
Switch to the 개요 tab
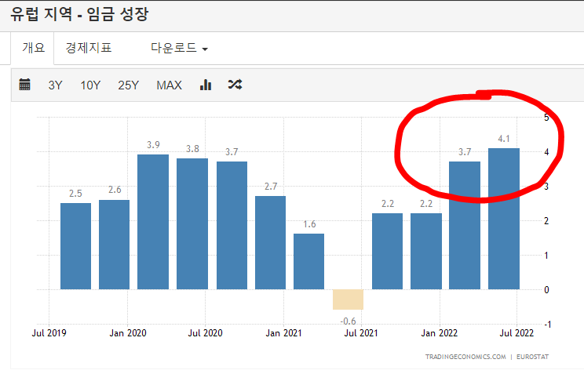tap(33, 48)
